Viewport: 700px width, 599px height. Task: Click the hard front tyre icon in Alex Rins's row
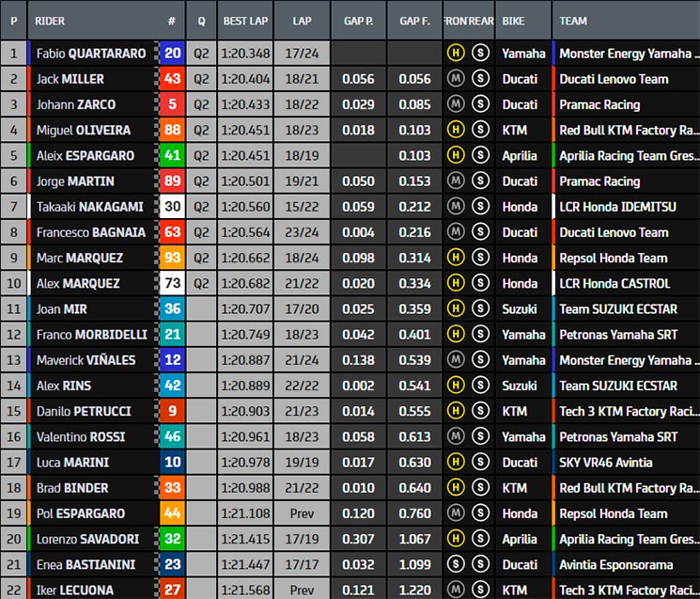[x=456, y=385]
